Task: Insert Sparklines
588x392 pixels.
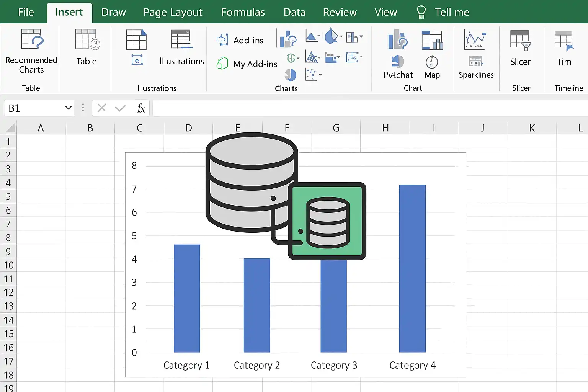Action: pyautogui.click(x=476, y=54)
